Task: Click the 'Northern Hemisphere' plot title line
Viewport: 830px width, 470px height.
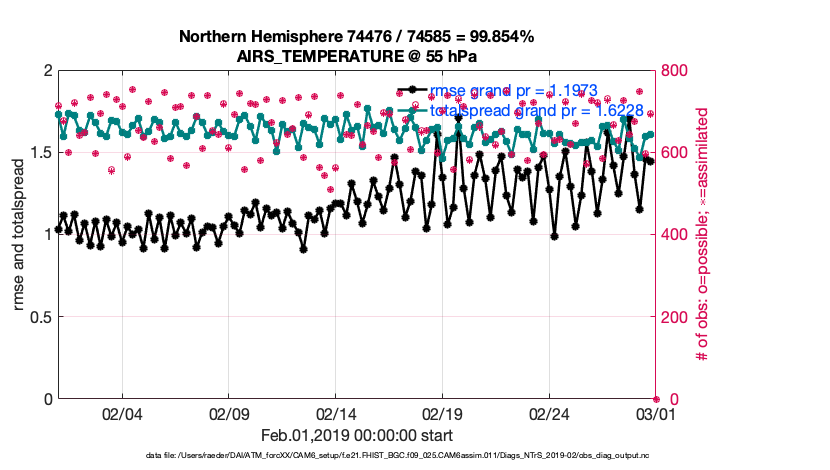Action: click(x=356, y=37)
